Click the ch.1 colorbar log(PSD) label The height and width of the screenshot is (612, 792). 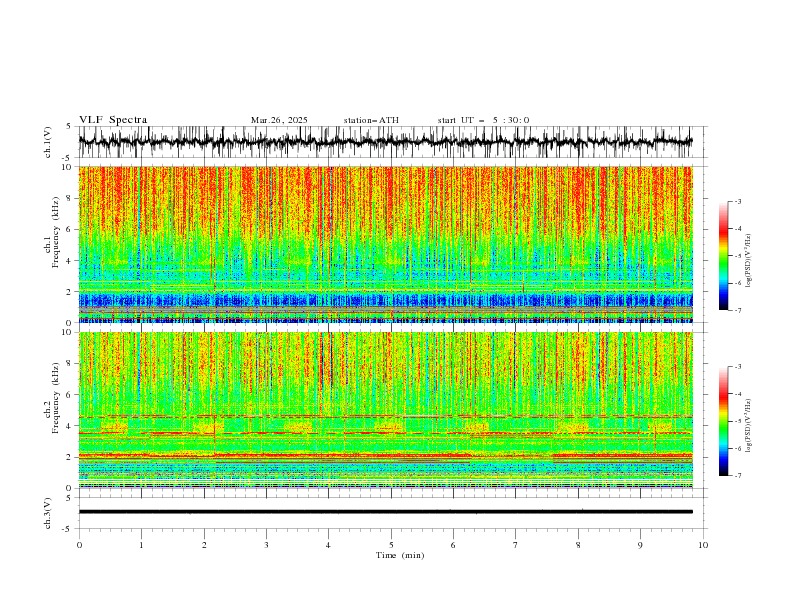[749, 261]
